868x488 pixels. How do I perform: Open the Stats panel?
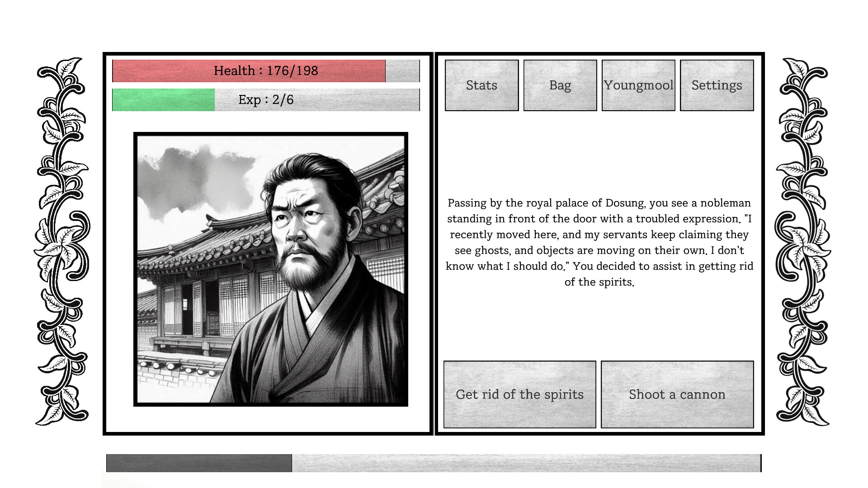481,85
